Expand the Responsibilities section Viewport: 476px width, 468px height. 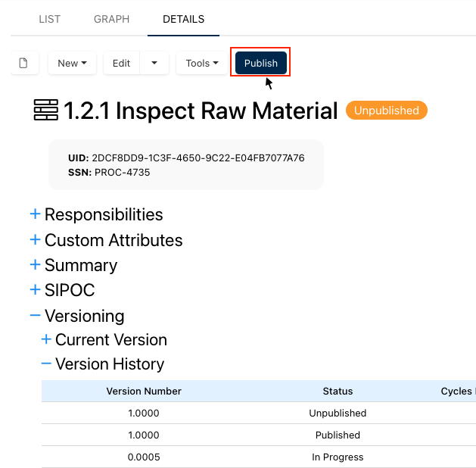[35, 214]
